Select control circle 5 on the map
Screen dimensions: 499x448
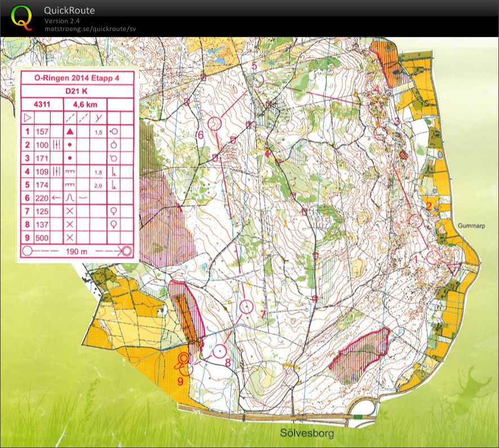click(x=257, y=80)
